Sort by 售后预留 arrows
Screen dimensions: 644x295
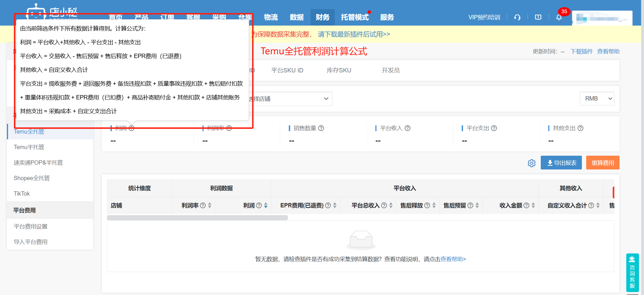point(477,205)
